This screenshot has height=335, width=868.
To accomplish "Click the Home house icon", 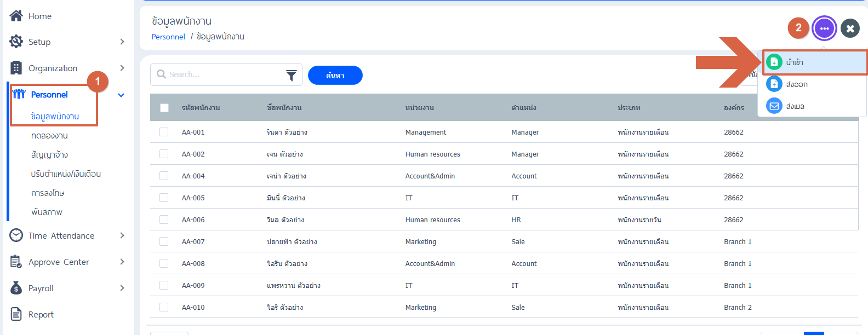I will (x=16, y=16).
